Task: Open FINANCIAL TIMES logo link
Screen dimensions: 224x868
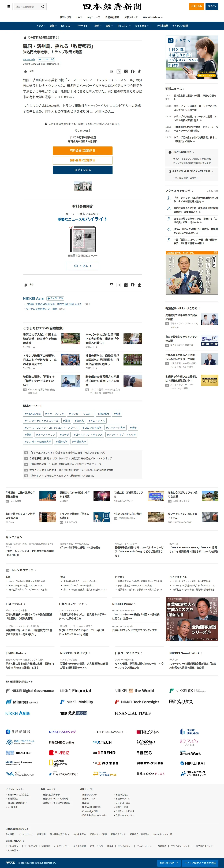Action: click(x=133, y=713)
